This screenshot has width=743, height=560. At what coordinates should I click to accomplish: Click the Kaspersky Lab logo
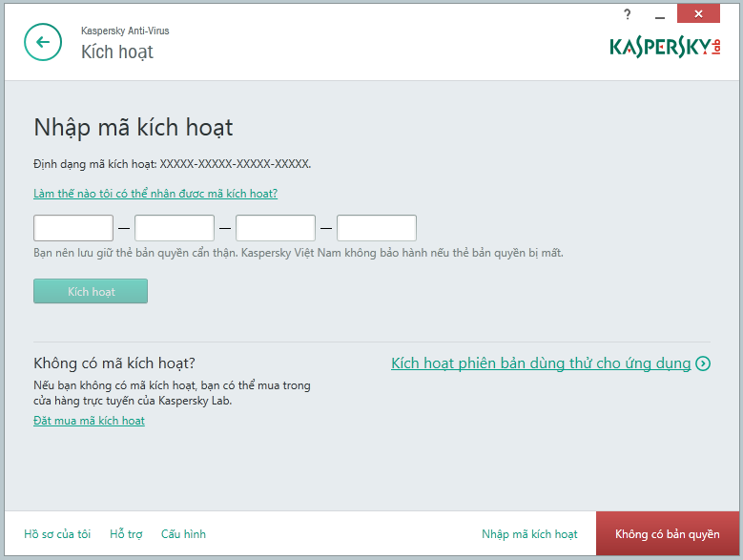[x=666, y=47]
